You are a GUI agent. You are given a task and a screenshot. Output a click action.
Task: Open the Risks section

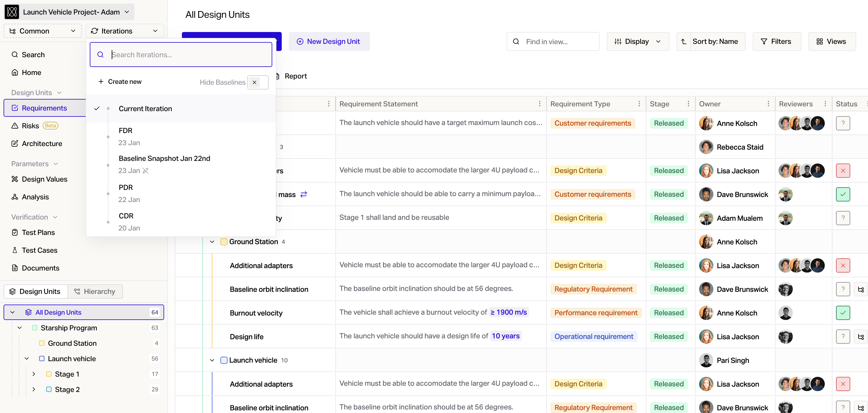(30, 126)
